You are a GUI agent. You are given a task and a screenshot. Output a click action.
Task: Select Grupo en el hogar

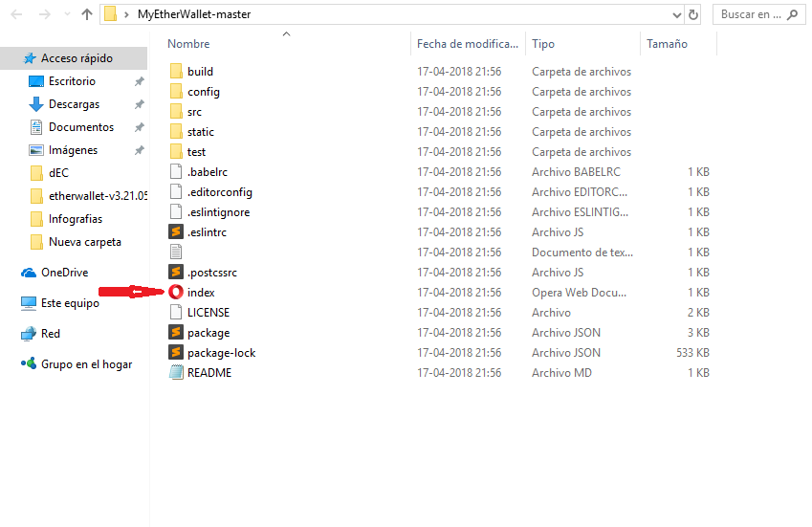pos(86,364)
